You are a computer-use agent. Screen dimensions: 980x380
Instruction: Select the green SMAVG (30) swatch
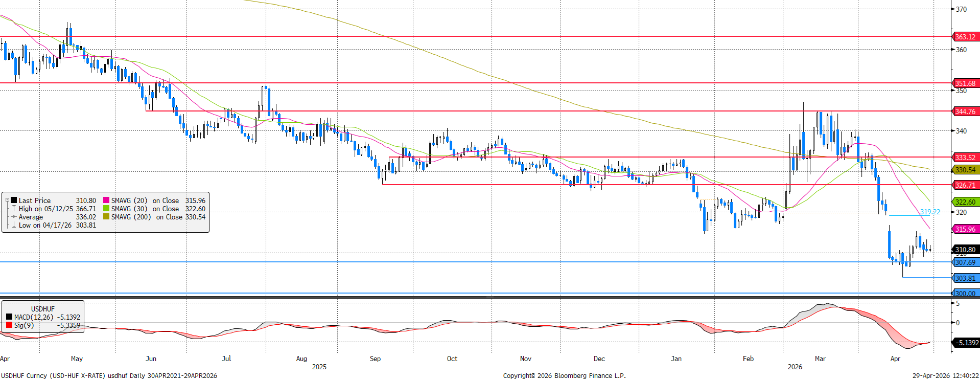point(106,209)
